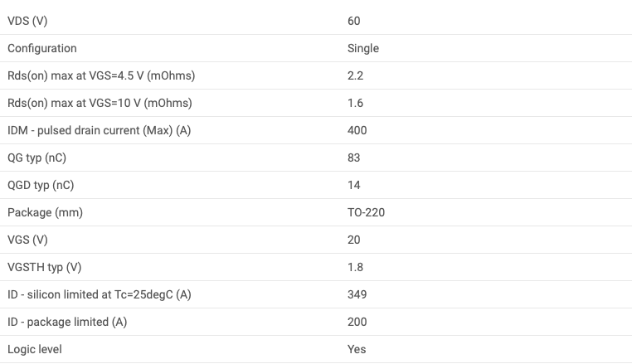Click the 400 pulsed current value

pyautogui.click(x=357, y=131)
